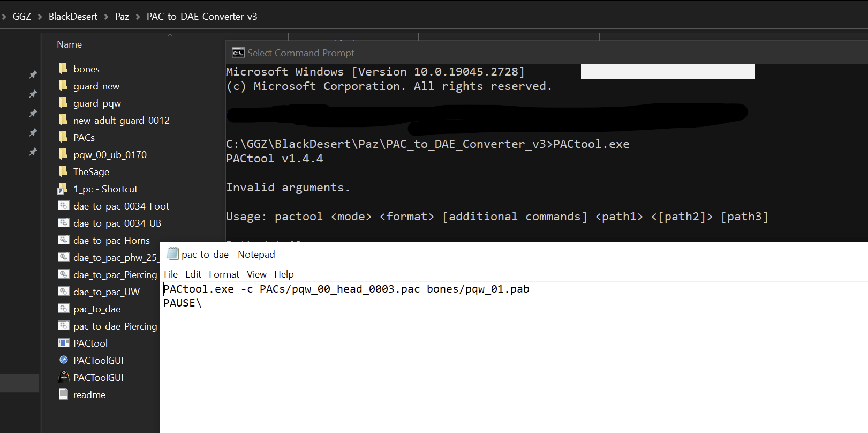Select the TheSage folder

[91, 171]
